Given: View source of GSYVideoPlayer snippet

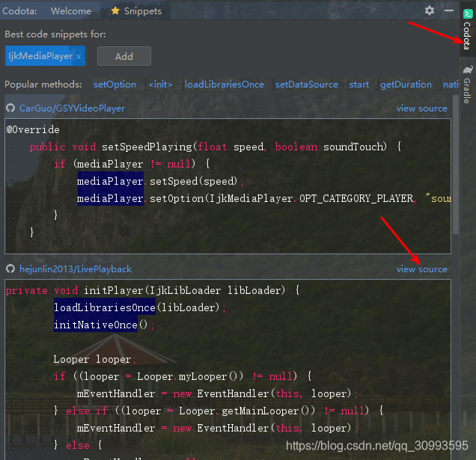Looking at the screenshot, I should [x=421, y=108].
